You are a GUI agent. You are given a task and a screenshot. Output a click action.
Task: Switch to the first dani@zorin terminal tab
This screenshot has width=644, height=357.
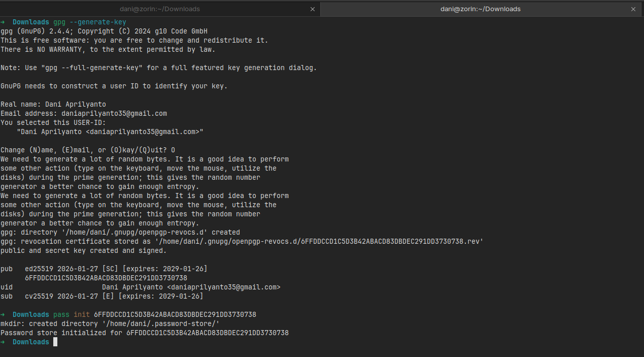(x=159, y=9)
